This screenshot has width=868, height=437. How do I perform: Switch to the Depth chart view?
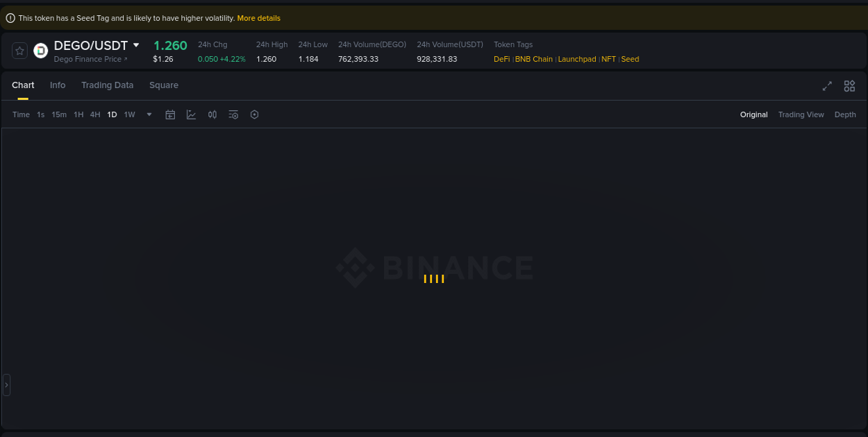click(x=845, y=114)
